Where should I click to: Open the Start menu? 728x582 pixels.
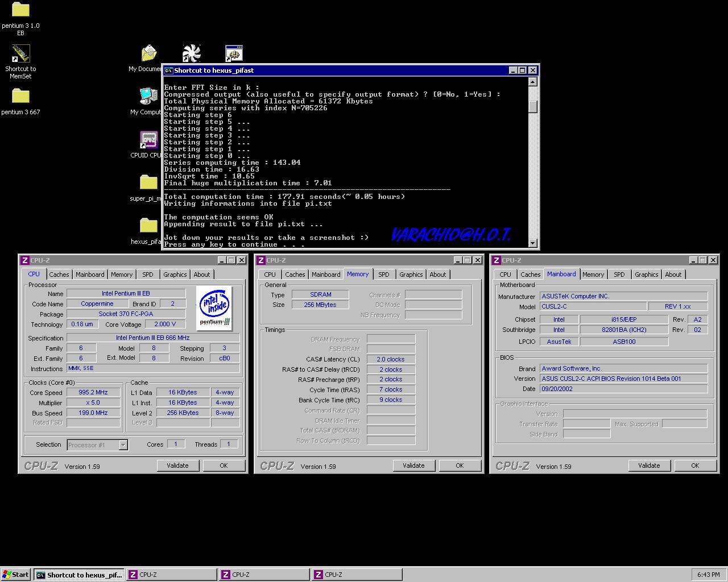16,575
